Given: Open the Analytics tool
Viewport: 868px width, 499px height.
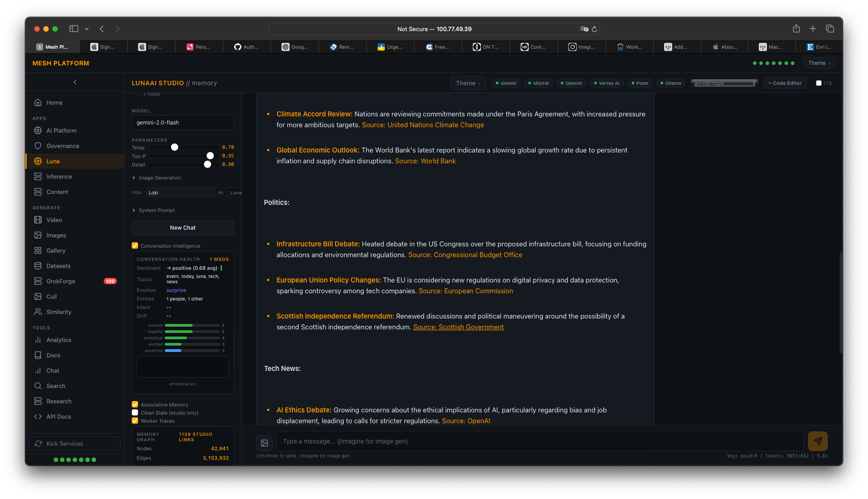Looking at the screenshot, I should click(58, 340).
